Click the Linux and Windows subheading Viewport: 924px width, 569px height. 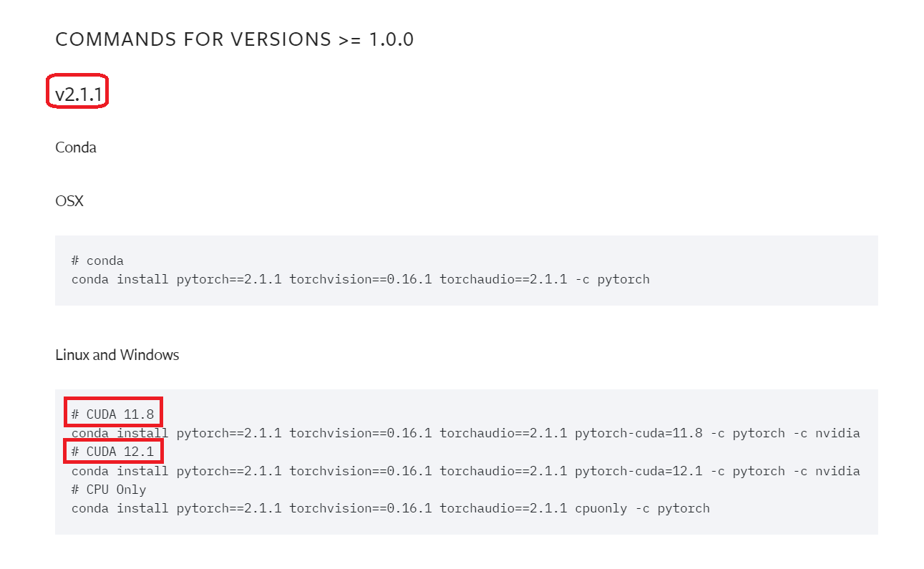(x=117, y=355)
